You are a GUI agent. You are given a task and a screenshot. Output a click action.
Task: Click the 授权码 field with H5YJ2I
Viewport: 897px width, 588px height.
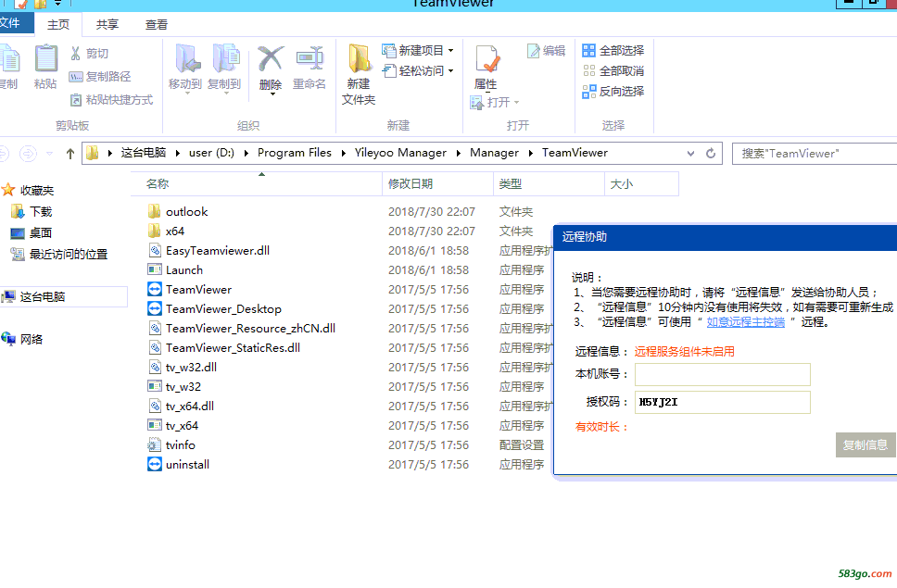coord(723,402)
